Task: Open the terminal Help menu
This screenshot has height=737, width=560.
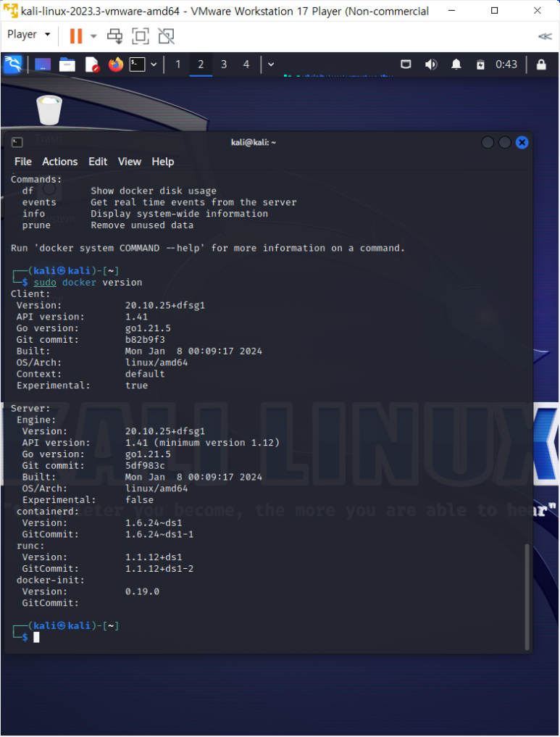Action: [x=162, y=162]
